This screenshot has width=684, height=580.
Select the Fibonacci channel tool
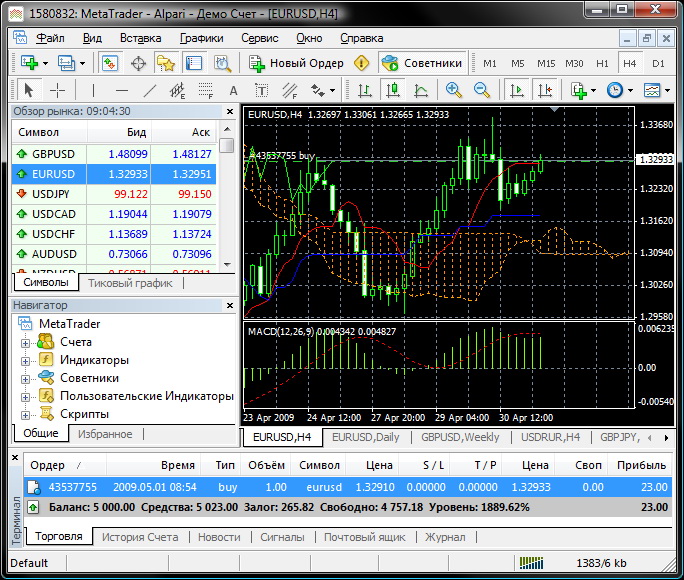click(289, 90)
